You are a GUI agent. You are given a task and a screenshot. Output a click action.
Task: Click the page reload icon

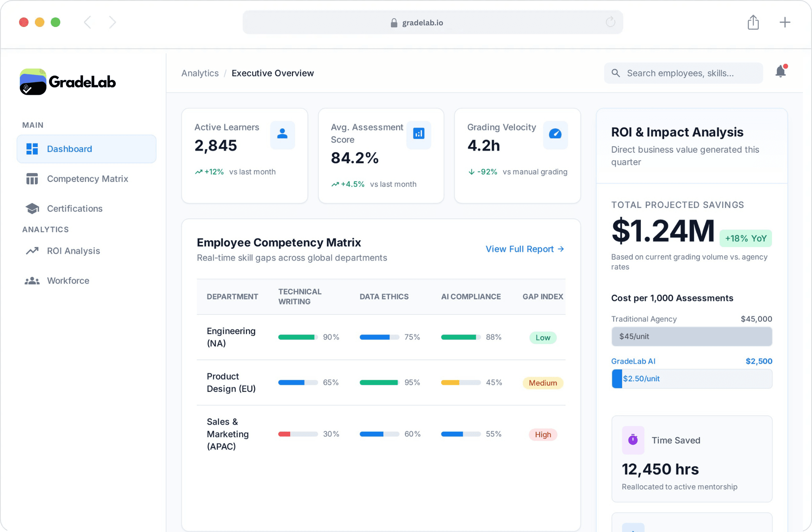tap(611, 22)
